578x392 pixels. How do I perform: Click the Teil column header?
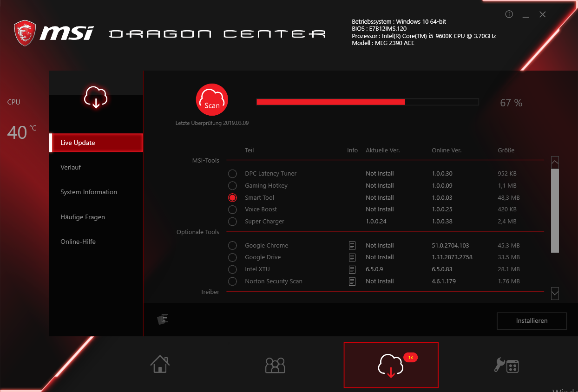250,150
